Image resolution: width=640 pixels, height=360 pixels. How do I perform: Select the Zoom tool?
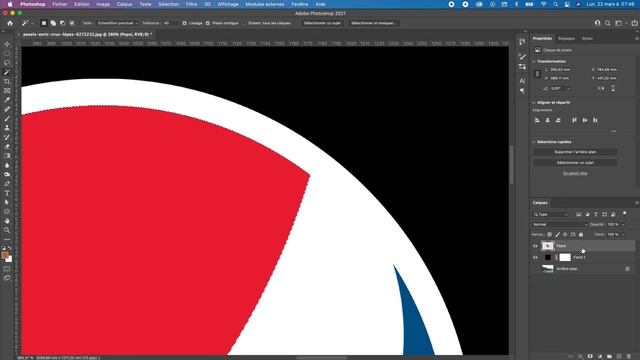[x=7, y=230]
